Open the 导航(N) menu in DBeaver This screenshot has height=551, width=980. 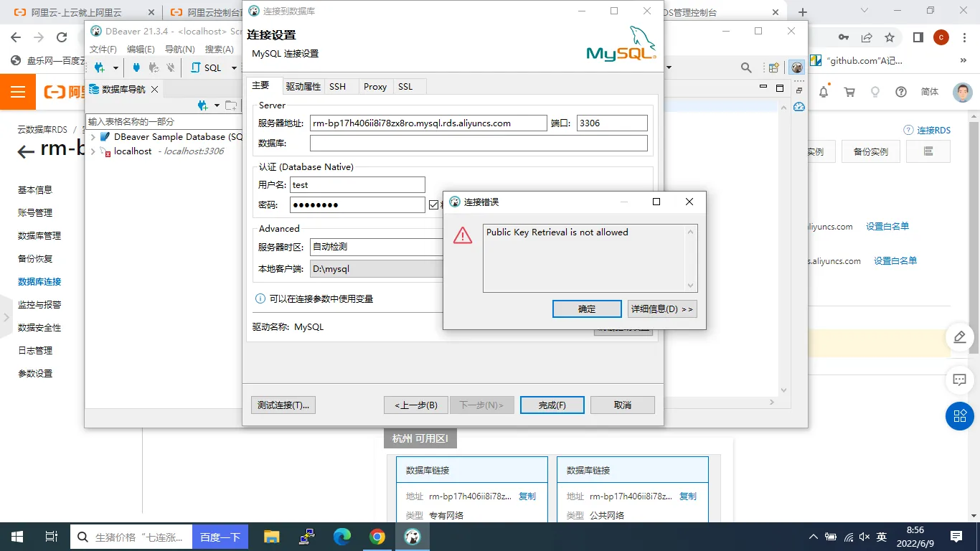pyautogui.click(x=179, y=50)
